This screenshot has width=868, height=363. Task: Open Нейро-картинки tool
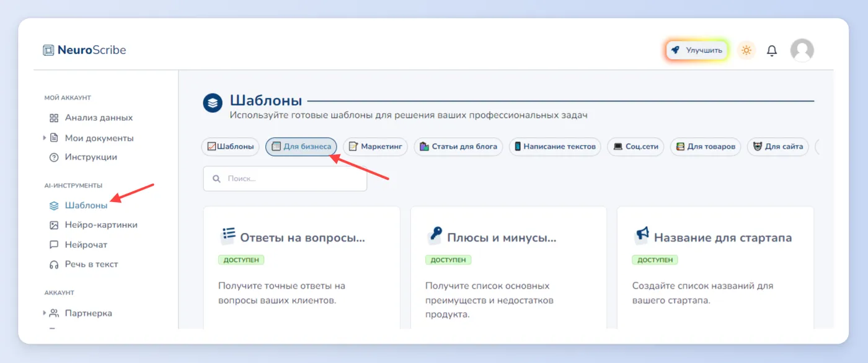coord(101,225)
